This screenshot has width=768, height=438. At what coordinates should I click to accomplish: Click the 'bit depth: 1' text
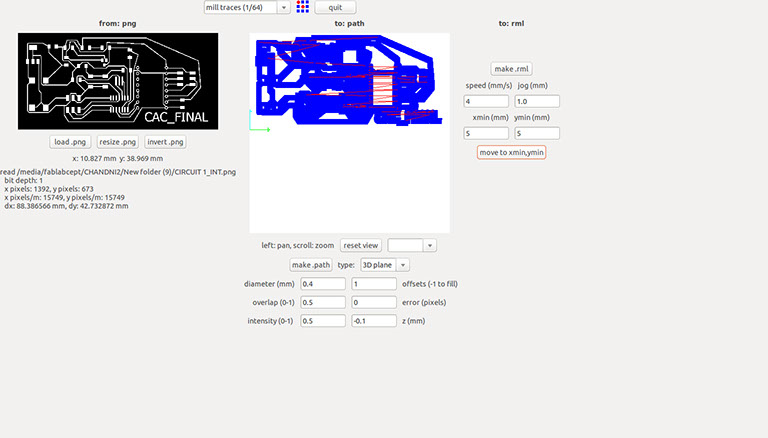point(24,180)
